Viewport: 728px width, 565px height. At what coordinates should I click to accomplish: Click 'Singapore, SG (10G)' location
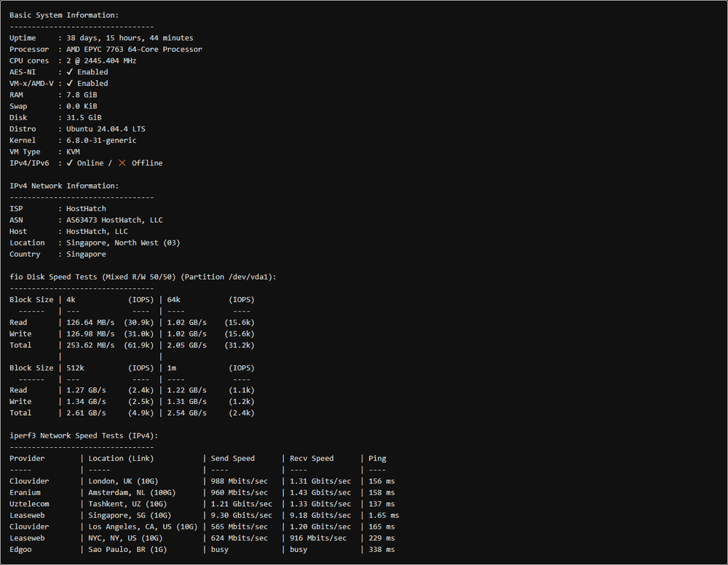coord(130,515)
